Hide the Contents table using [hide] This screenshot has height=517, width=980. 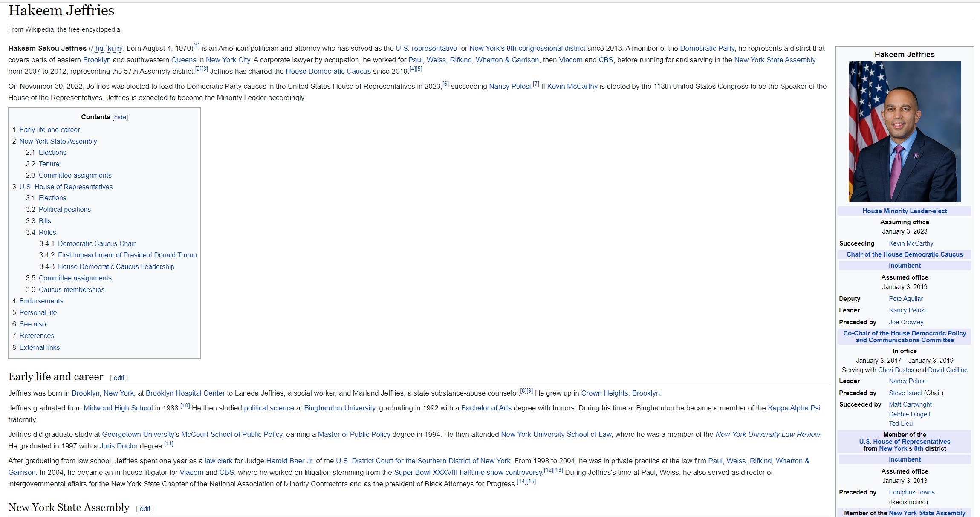tap(120, 117)
